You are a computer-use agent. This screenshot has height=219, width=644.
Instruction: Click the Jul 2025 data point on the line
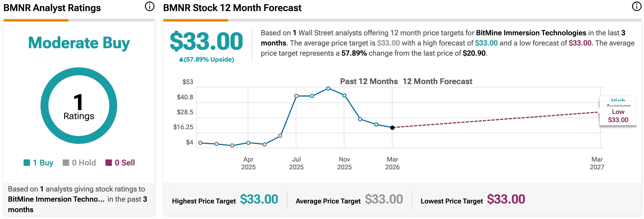296,96
